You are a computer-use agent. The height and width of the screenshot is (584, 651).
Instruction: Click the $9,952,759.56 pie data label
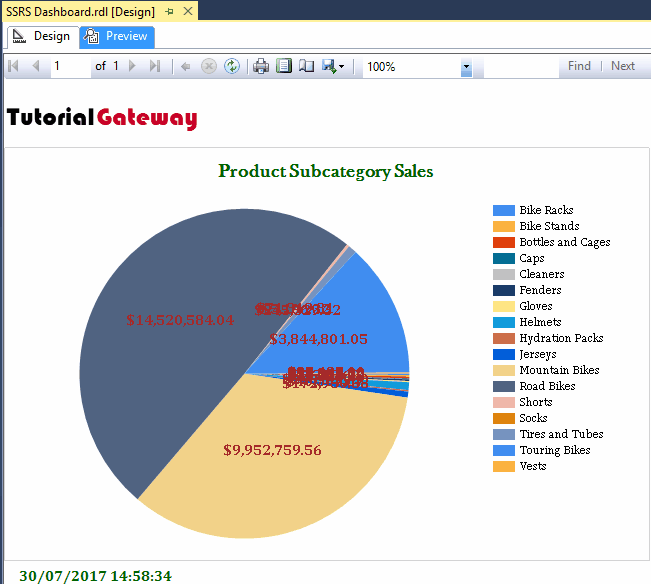tap(272, 450)
